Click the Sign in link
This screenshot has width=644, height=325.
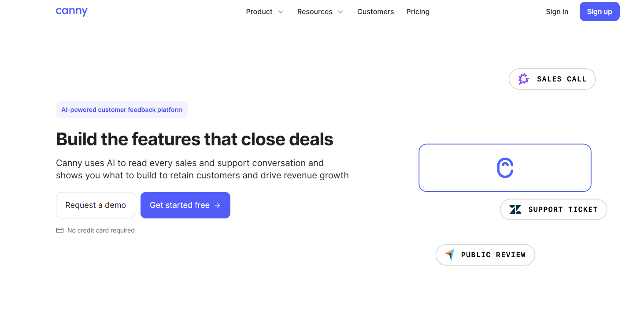point(557,12)
